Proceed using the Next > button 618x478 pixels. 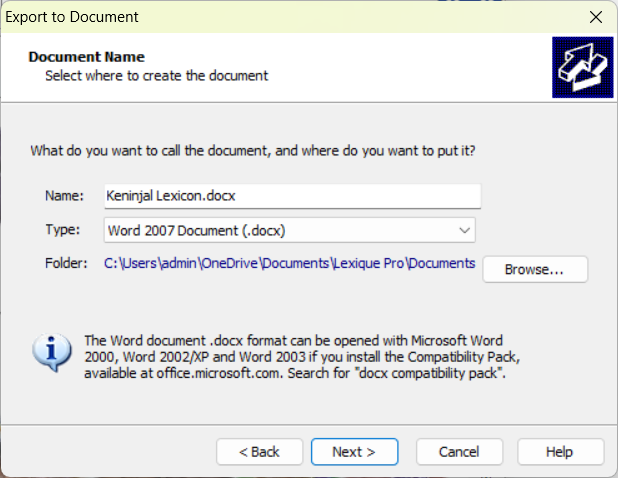coord(353,452)
